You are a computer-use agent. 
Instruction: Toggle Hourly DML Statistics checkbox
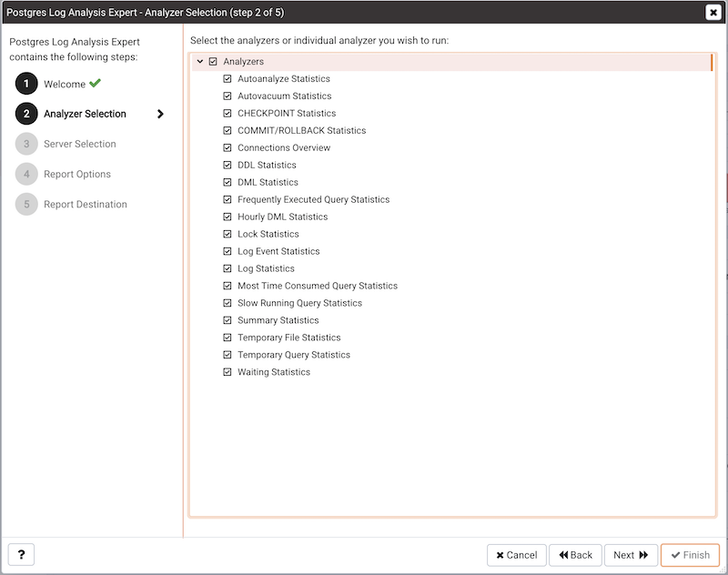[227, 217]
